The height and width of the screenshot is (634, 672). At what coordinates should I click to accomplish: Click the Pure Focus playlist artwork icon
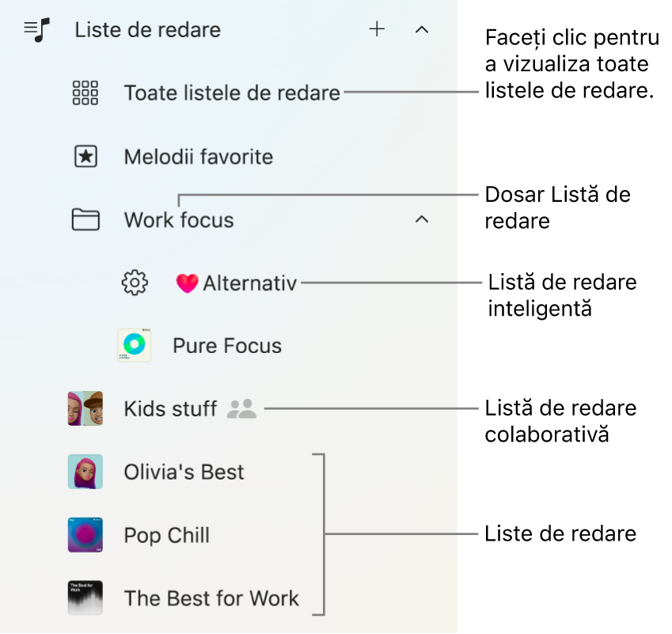(x=135, y=345)
